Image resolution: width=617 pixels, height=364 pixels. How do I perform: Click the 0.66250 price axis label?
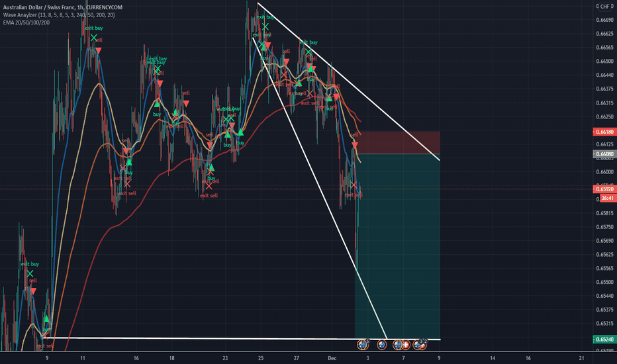point(605,116)
